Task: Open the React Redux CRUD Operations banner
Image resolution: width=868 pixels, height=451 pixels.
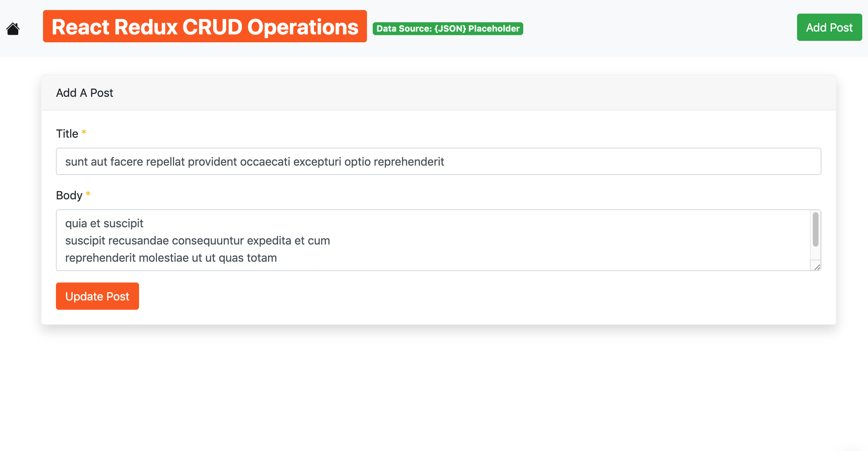Action: pyautogui.click(x=205, y=27)
